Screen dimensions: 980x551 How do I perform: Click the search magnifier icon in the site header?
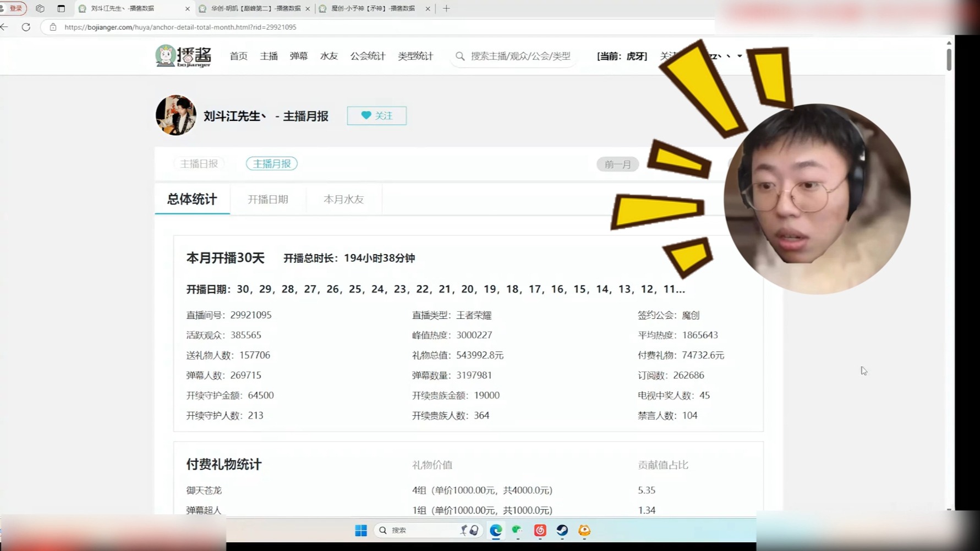tap(460, 56)
